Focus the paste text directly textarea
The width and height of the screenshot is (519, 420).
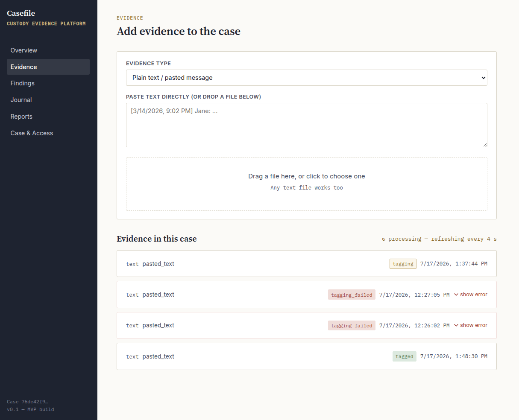[x=307, y=125]
